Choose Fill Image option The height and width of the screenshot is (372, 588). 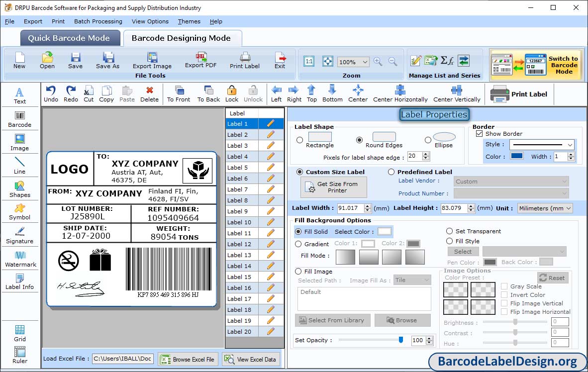pyautogui.click(x=298, y=272)
